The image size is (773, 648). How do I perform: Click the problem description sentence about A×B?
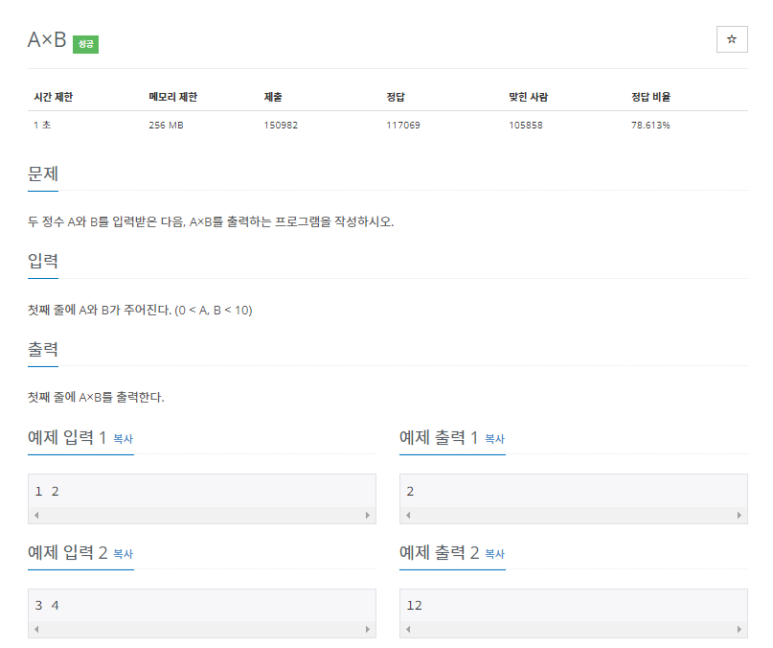coord(211,222)
